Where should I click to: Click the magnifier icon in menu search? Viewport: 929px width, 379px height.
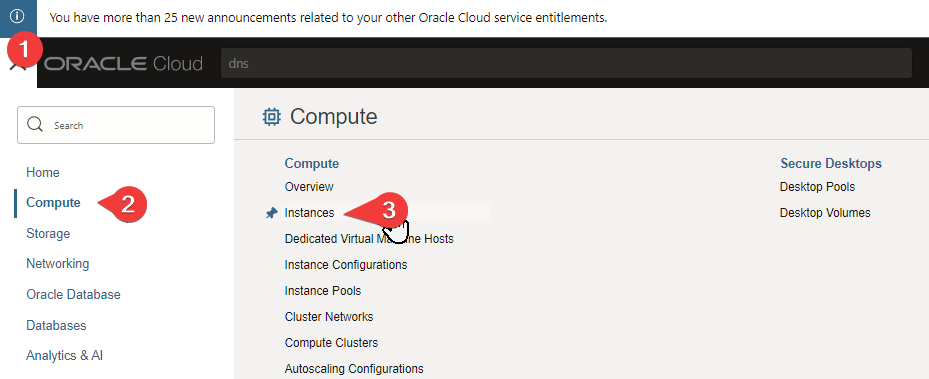point(35,125)
